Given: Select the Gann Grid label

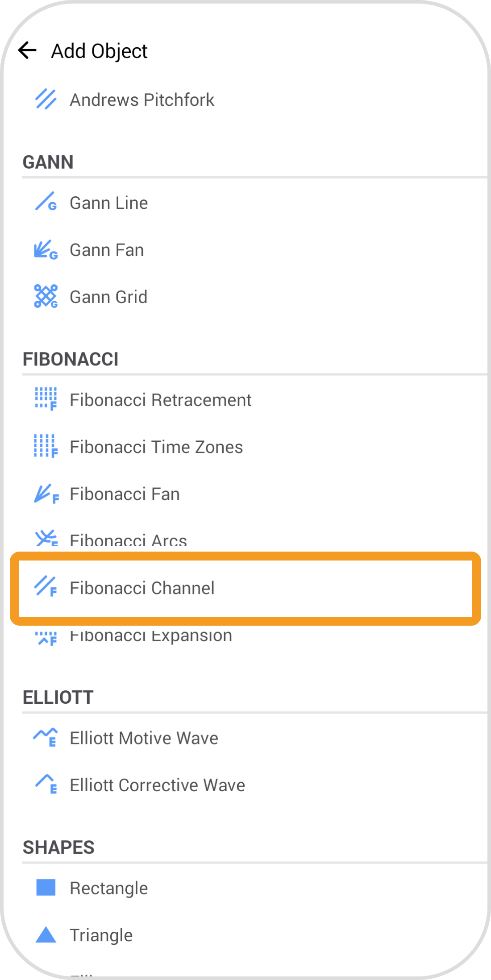Looking at the screenshot, I should tap(108, 297).
